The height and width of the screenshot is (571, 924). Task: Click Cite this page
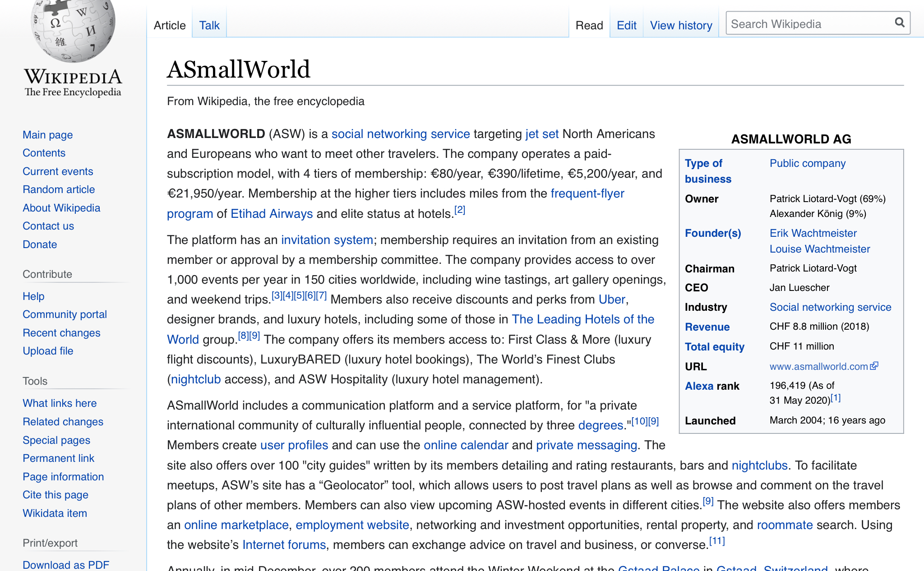click(x=55, y=495)
